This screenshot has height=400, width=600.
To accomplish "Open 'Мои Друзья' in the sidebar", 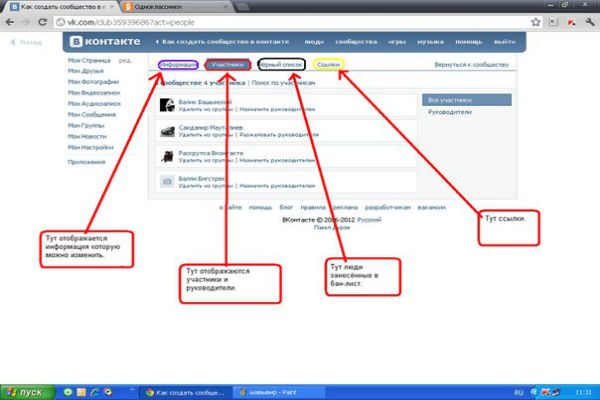I will click(85, 71).
